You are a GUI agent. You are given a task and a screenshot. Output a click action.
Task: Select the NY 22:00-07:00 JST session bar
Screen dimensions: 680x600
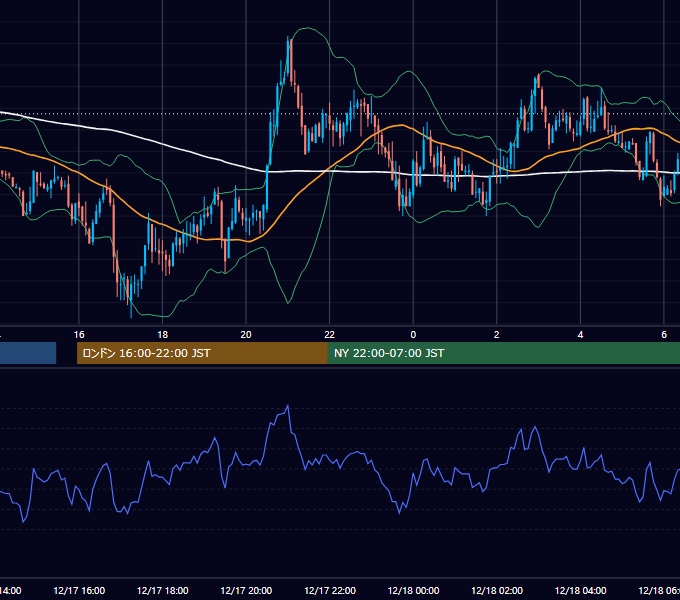[503, 353]
